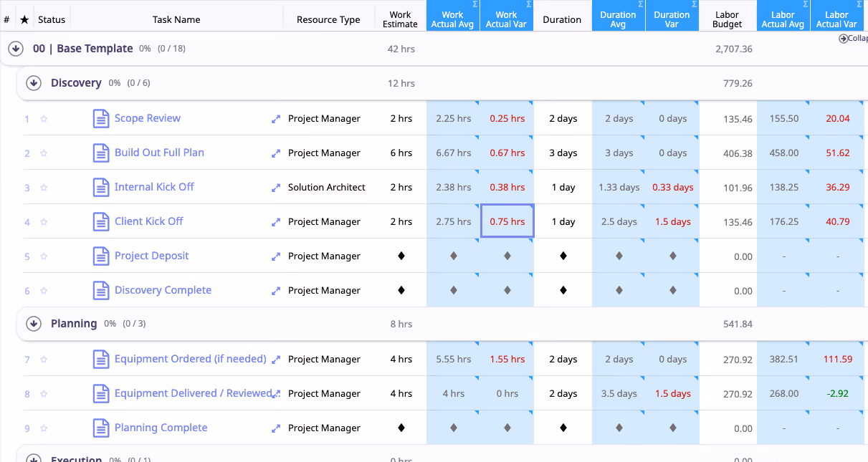Viewport: 868px width, 462px height.
Task: Star the Planning Complete task
Action: 44,428
